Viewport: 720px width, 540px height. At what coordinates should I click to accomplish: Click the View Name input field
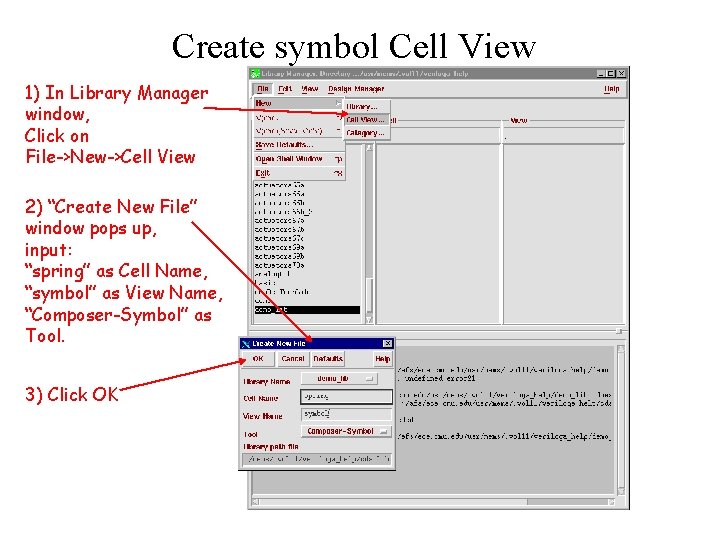click(346, 414)
